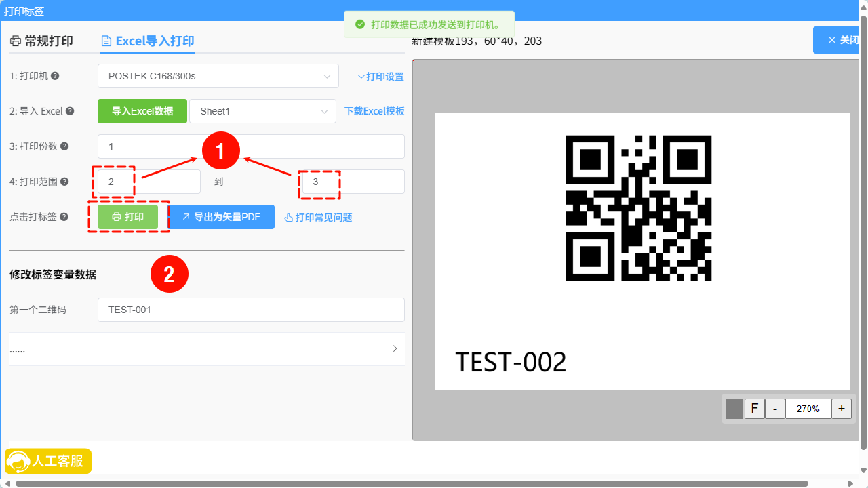This screenshot has width=868, height=488.
Task: Click the vertical scrollbar on the right
Action: point(863,234)
